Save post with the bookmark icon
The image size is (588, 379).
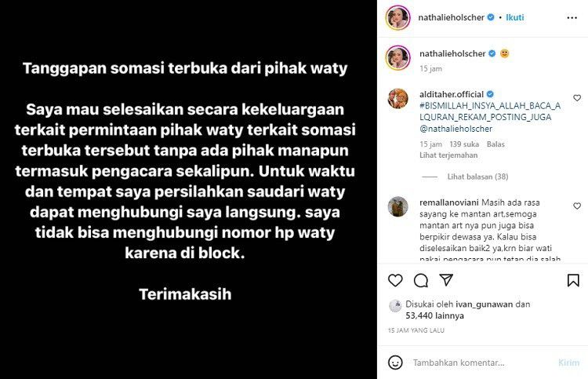click(x=573, y=280)
